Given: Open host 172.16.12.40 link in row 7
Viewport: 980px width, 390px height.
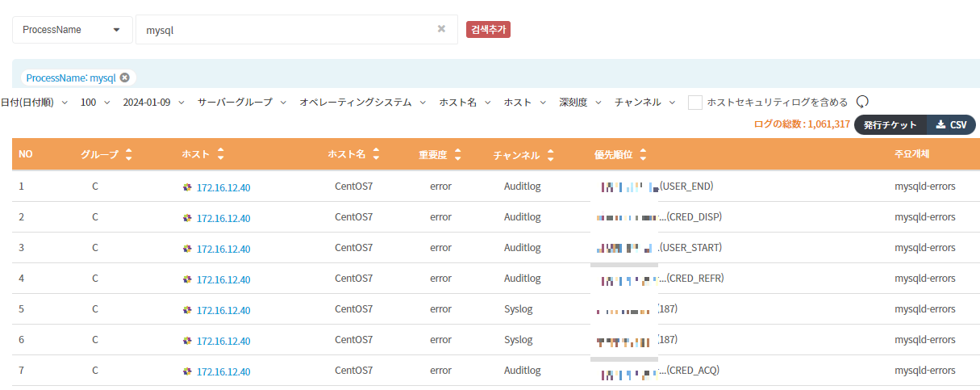Looking at the screenshot, I should coord(223,371).
